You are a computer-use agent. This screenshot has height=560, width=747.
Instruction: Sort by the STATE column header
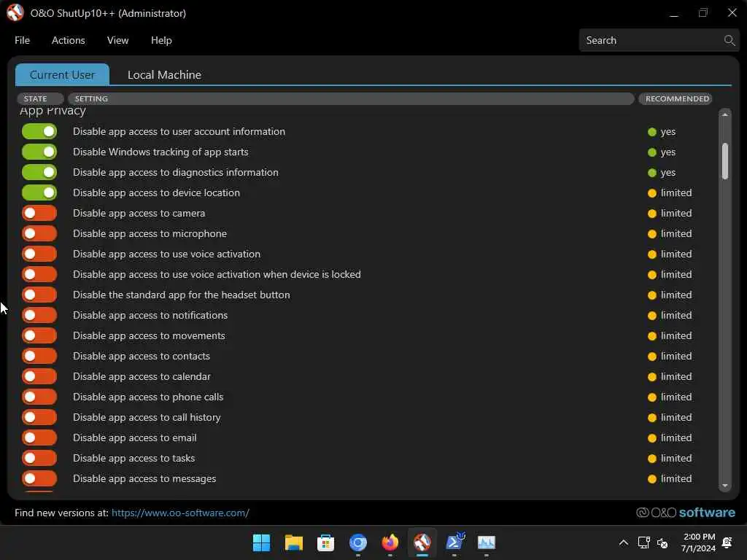point(40,98)
